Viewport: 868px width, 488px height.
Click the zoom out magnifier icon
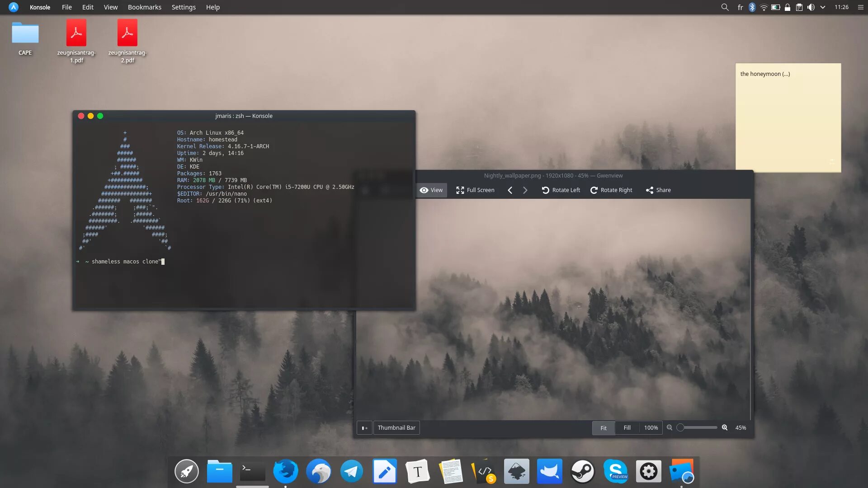(x=670, y=427)
